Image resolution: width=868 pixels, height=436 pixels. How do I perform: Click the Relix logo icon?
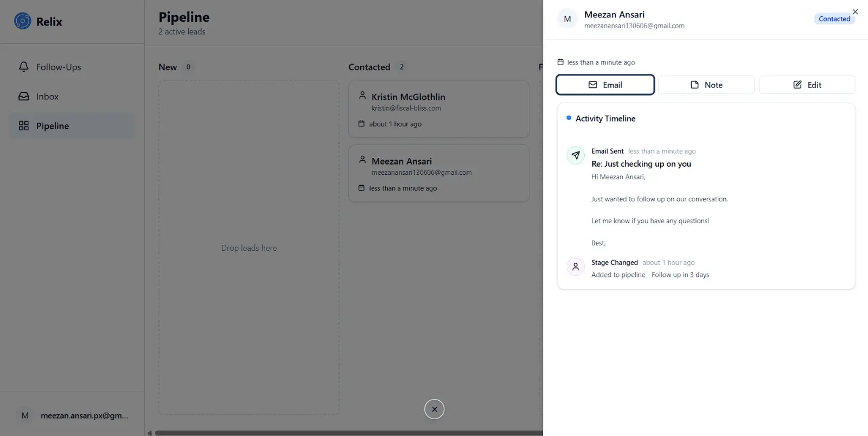pos(23,21)
